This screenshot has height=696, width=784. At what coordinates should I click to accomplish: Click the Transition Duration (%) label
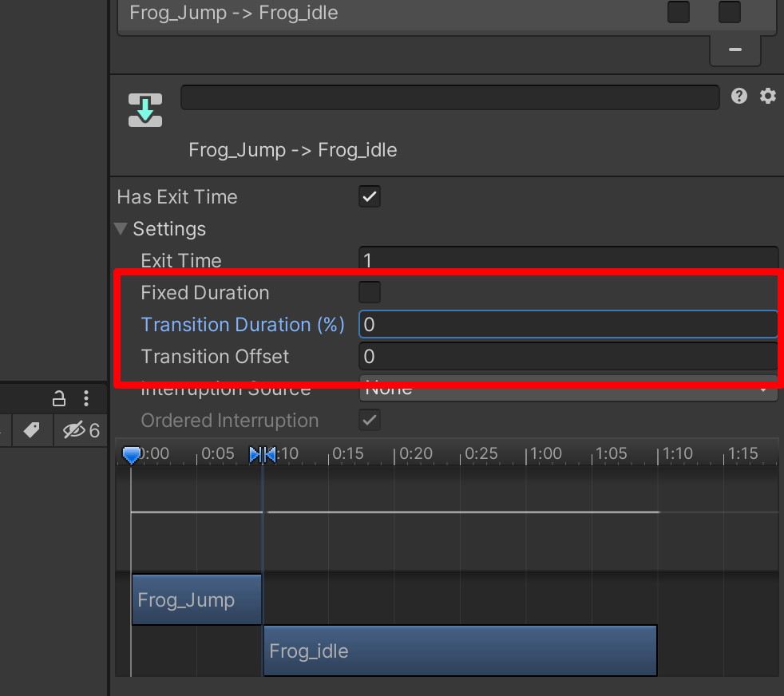243,325
